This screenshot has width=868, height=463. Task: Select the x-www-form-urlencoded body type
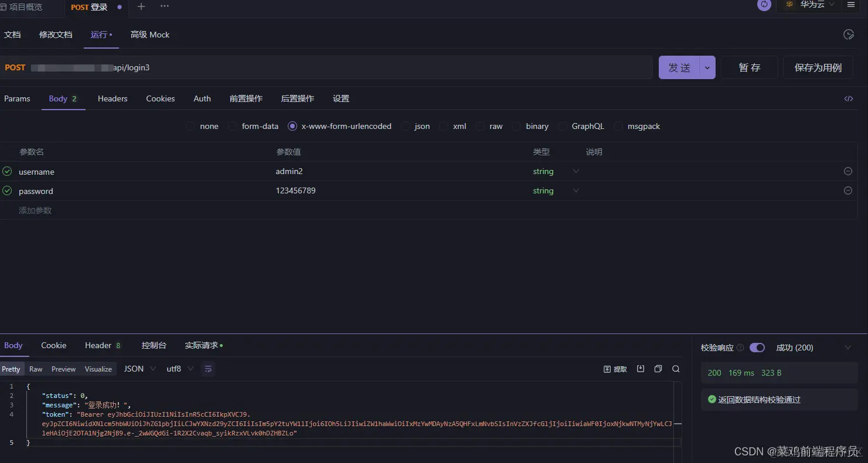click(x=292, y=126)
